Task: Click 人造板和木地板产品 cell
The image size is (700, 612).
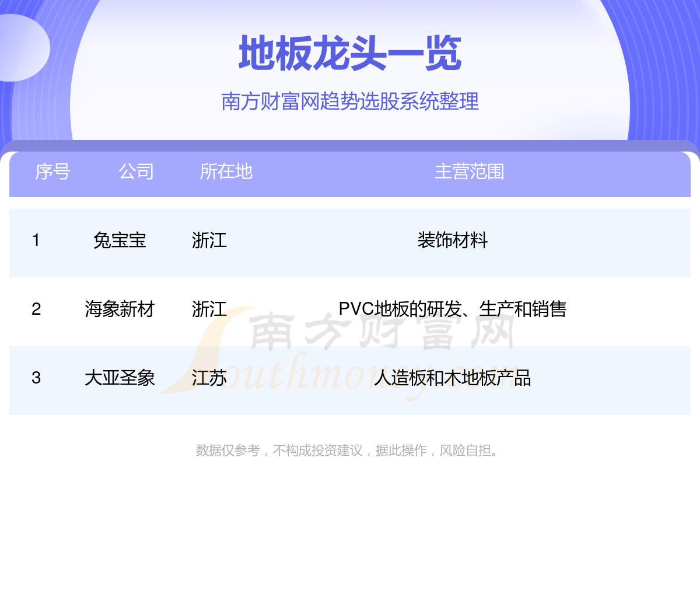Action: pyautogui.click(x=453, y=378)
